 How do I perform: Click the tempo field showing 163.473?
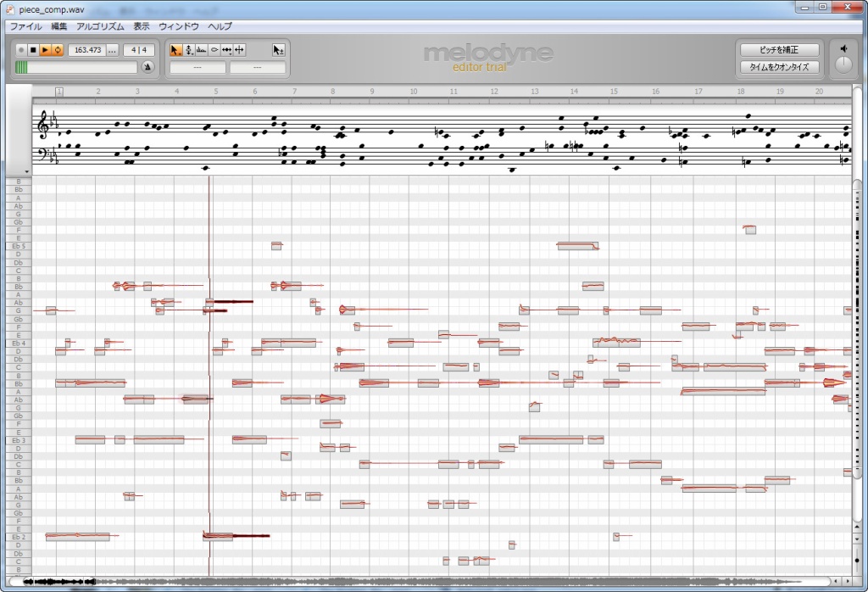coord(87,50)
